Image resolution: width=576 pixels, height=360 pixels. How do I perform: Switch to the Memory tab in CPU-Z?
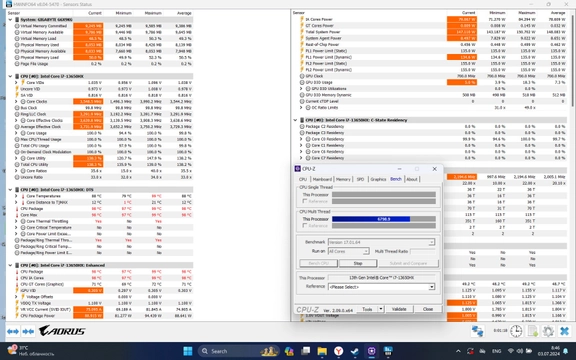(x=343, y=179)
